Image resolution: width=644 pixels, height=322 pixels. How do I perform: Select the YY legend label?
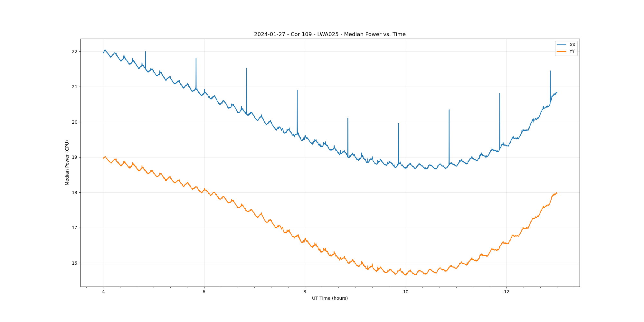[x=572, y=52]
